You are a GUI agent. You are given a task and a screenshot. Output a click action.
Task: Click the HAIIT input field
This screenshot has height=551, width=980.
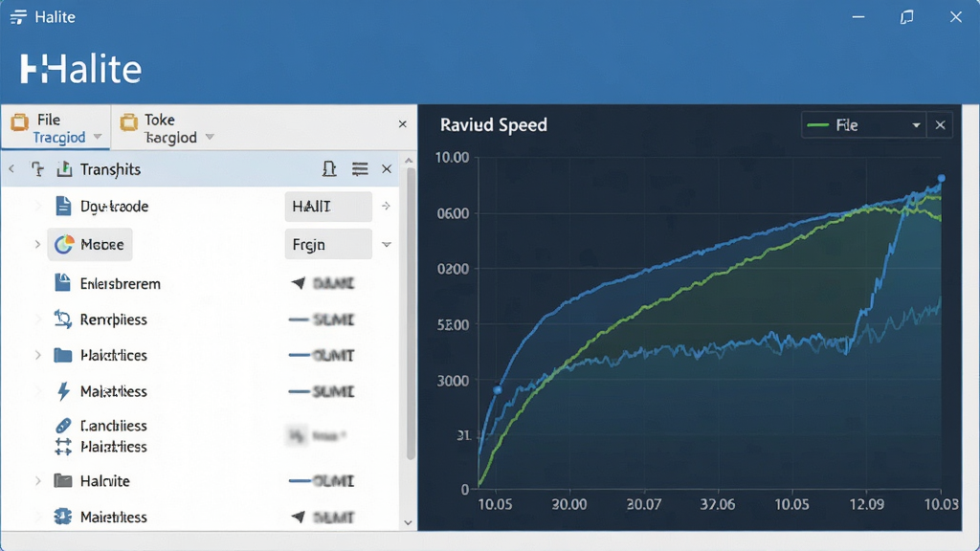(328, 207)
